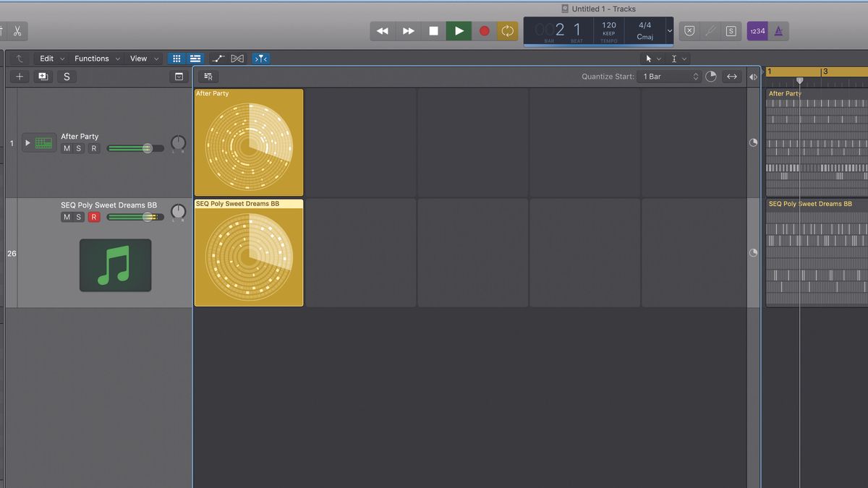Toggle the blue MIDI filter funnel icon
Screen dimensions: 868x488
[x=260, y=58]
